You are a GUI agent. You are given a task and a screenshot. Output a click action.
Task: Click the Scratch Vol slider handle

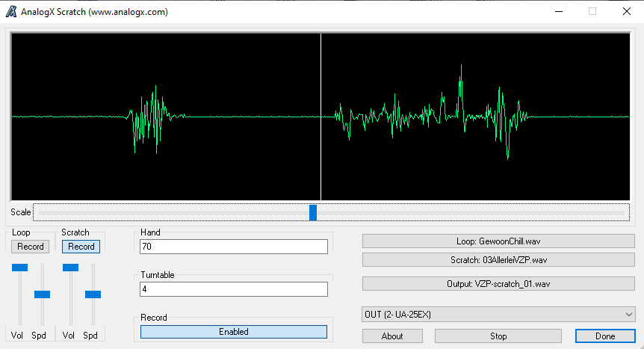(x=70, y=267)
